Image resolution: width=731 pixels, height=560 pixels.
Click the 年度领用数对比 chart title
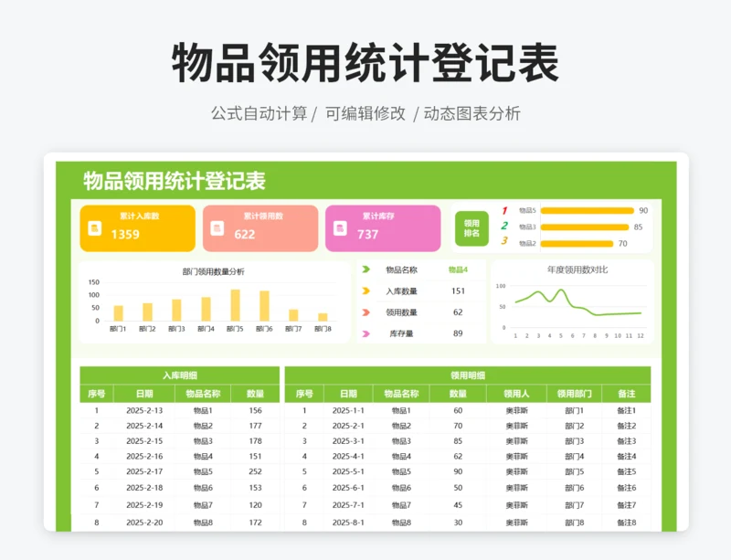[577, 269]
